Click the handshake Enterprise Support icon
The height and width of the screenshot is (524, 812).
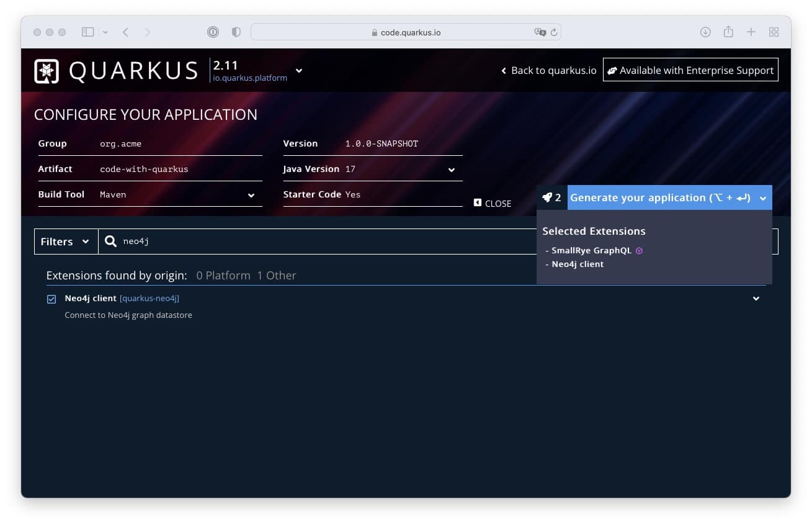point(612,71)
